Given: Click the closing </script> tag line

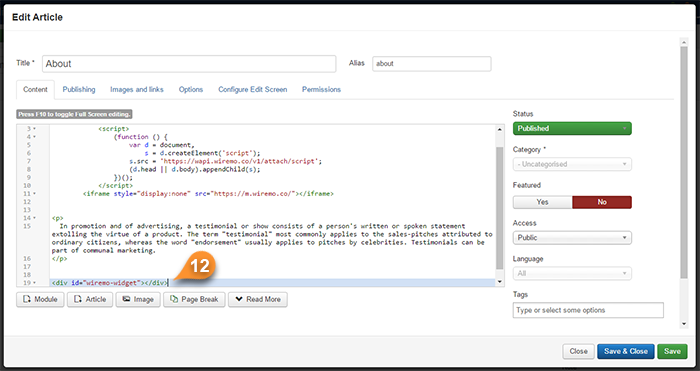Looking at the screenshot, I should click(115, 186).
